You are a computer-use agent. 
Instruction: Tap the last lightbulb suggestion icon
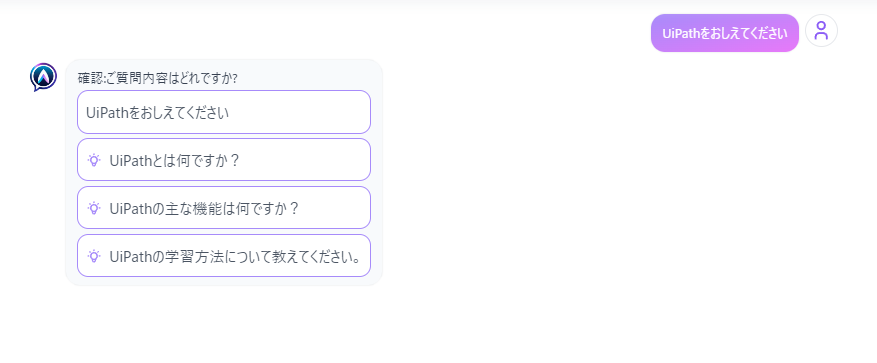point(94,256)
